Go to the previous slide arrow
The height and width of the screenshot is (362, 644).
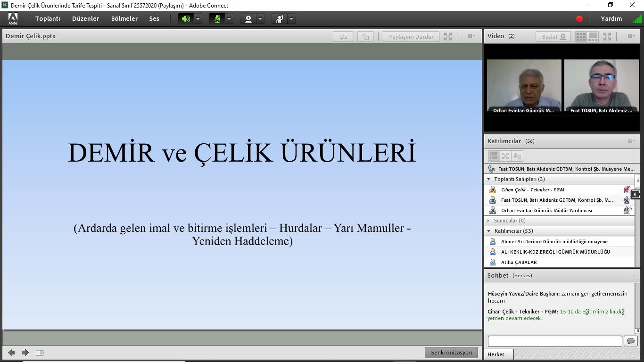[11, 353]
